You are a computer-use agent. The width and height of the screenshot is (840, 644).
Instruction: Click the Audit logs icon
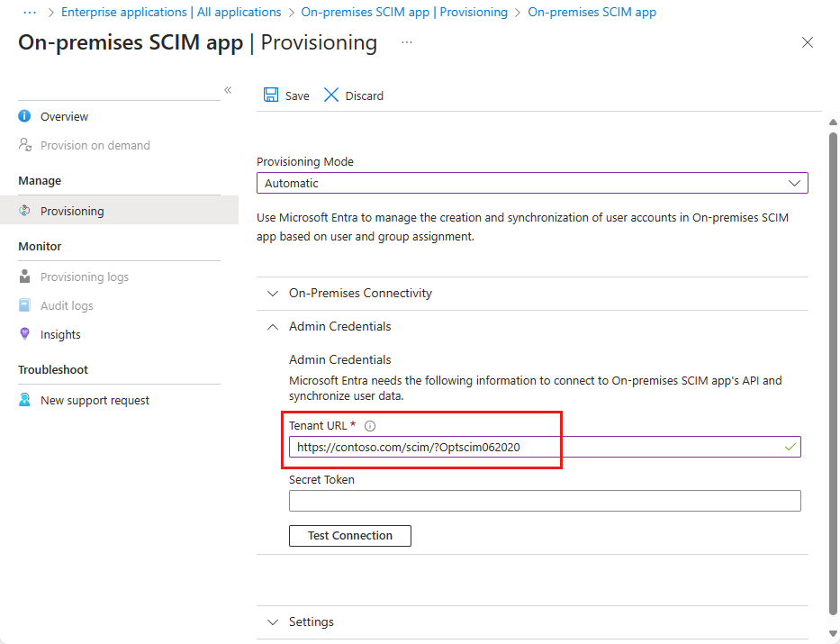pyautogui.click(x=24, y=304)
